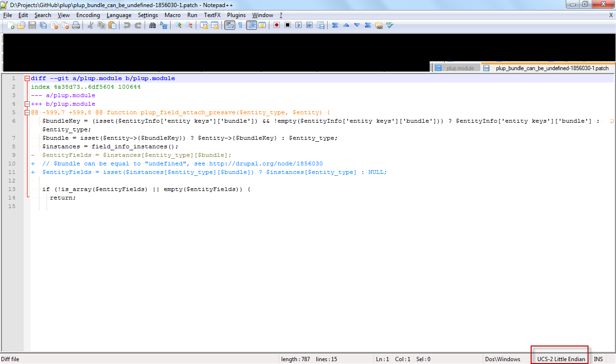Start macro recording with red dot icon
Image resolution: width=616 pixels, height=364 pixels.
tap(276, 25)
